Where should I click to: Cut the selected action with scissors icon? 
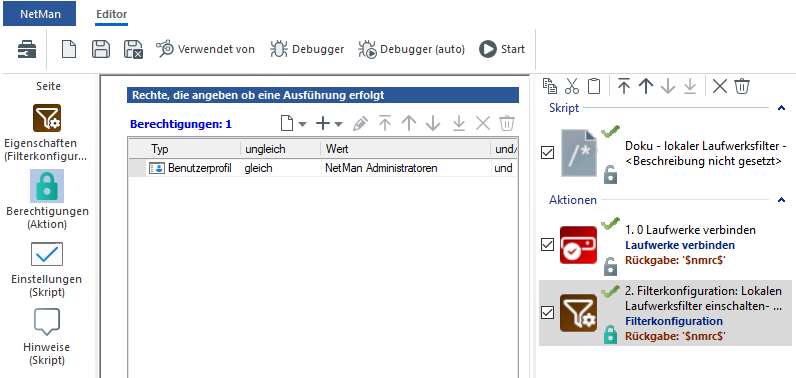coord(572,86)
